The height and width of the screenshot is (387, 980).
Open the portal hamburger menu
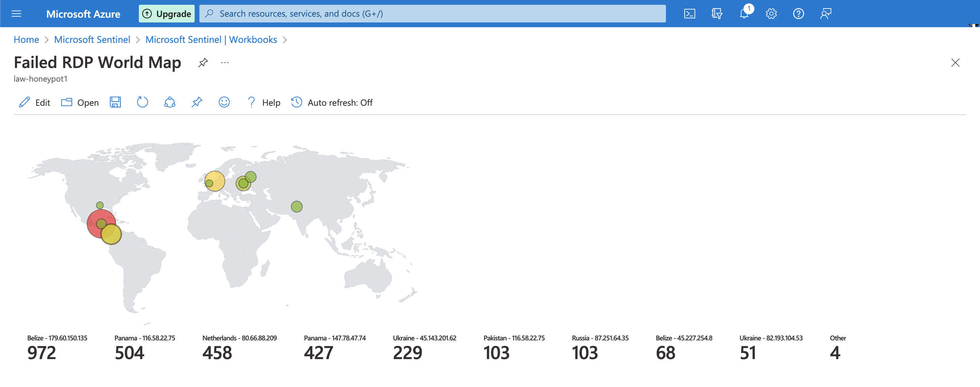[16, 13]
